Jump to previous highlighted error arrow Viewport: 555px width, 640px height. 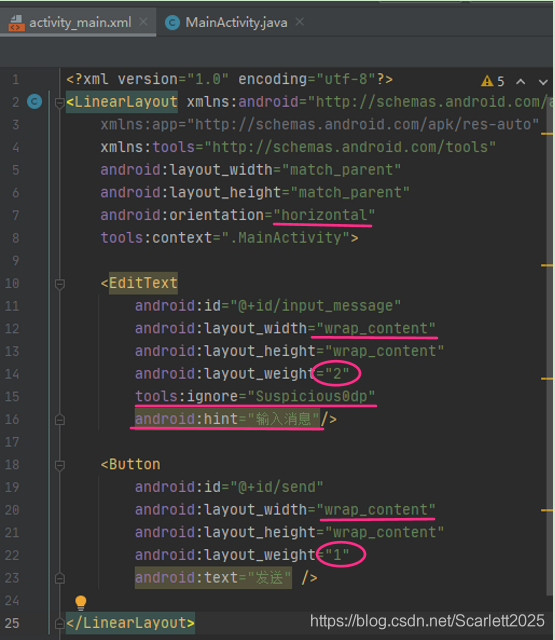[521, 82]
